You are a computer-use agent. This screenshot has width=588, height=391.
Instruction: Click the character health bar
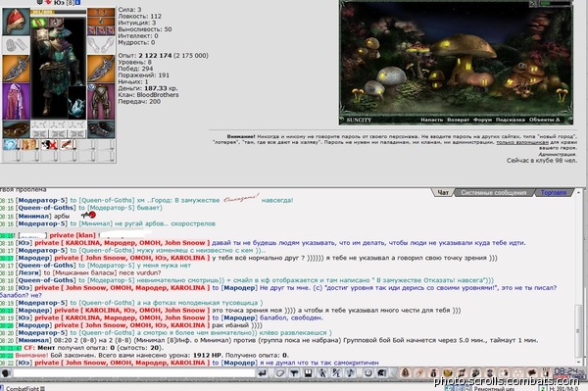point(58,12)
